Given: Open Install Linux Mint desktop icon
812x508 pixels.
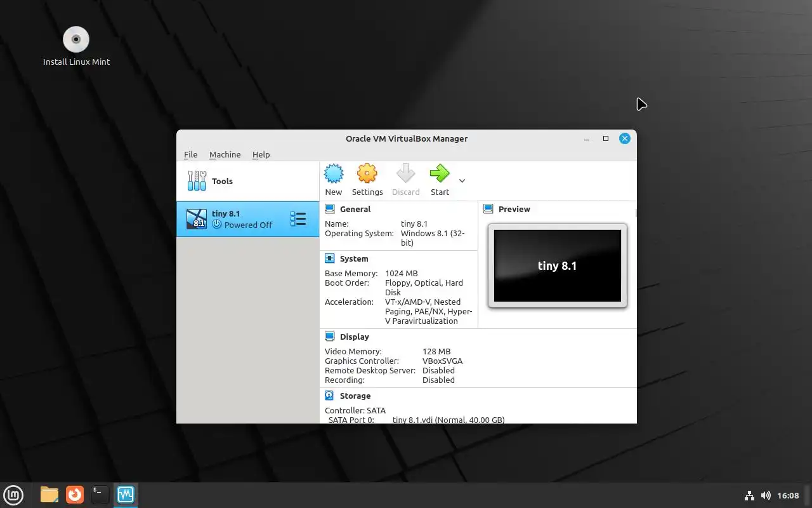Looking at the screenshot, I should (x=76, y=46).
